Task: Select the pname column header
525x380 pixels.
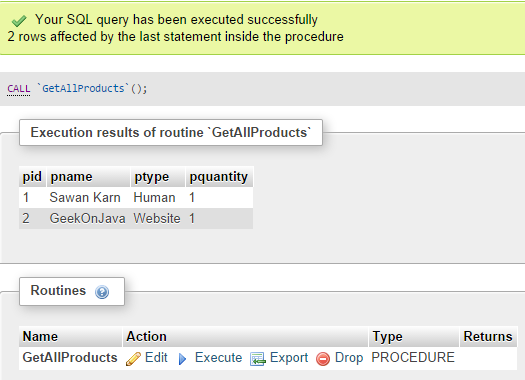Action: tap(88, 176)
